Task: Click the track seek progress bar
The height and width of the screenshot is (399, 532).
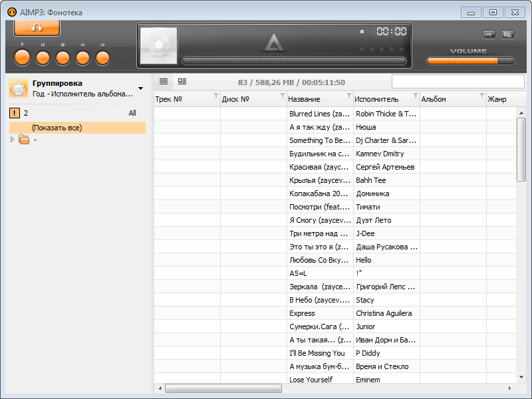Action: click(294, 61)
